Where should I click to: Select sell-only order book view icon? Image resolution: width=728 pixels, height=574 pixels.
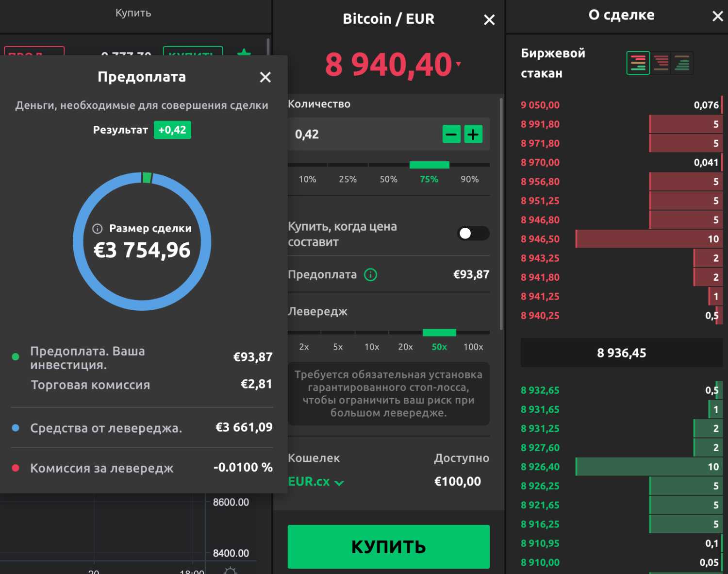point(661,63)
